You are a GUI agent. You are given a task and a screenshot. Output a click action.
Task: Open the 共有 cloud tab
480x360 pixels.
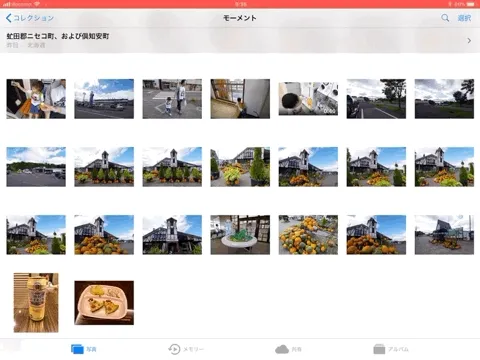(288, 349)
